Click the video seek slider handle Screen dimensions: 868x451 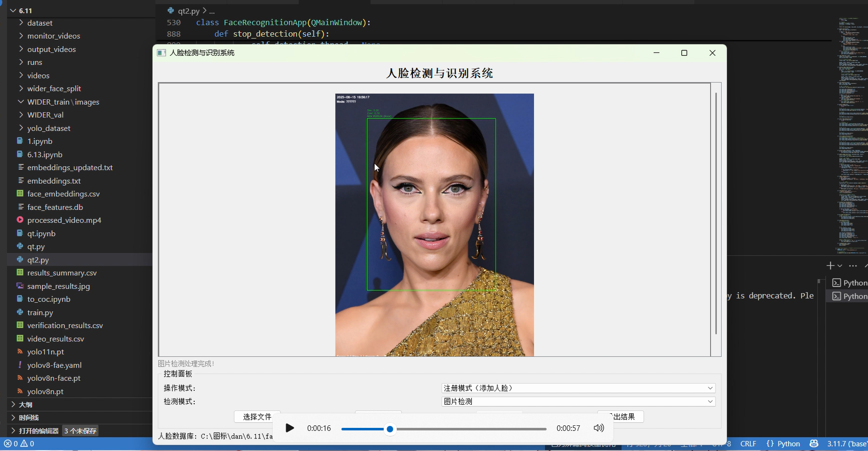390,429
